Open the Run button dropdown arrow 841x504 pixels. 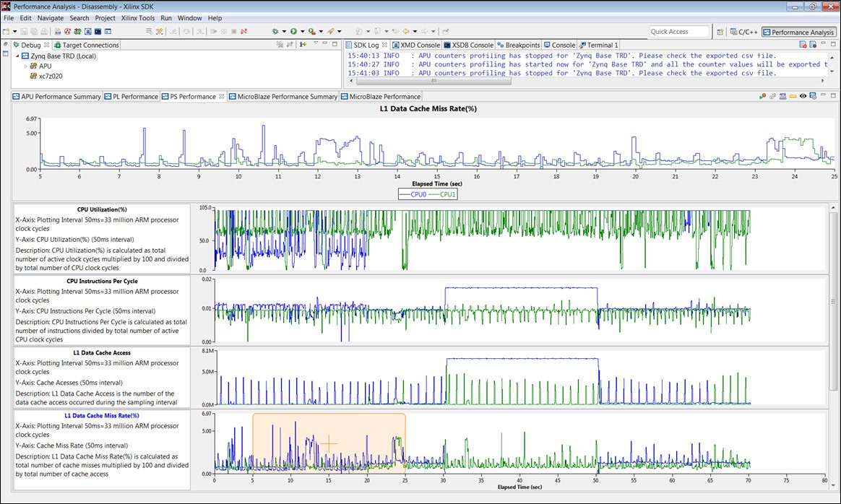point(302,32)
